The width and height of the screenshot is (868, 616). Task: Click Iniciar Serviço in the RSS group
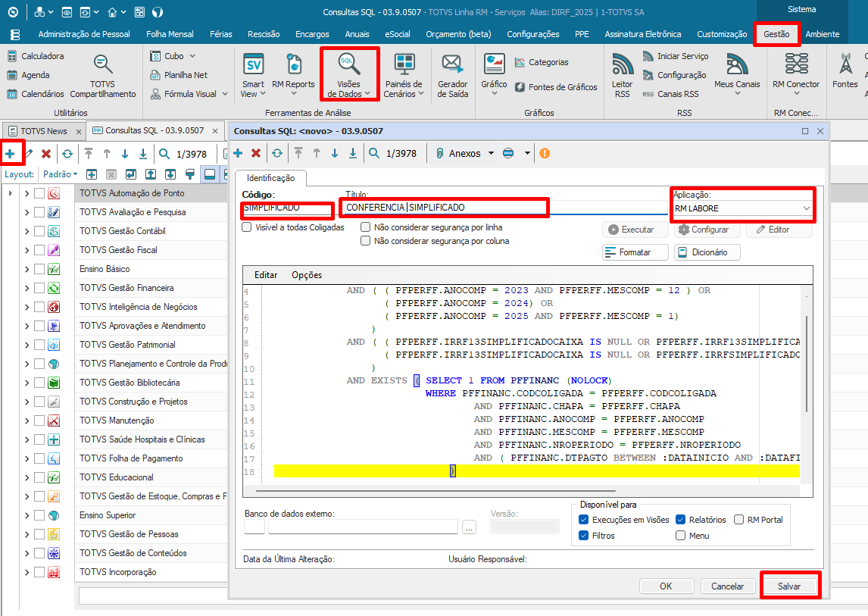(676, 56)
